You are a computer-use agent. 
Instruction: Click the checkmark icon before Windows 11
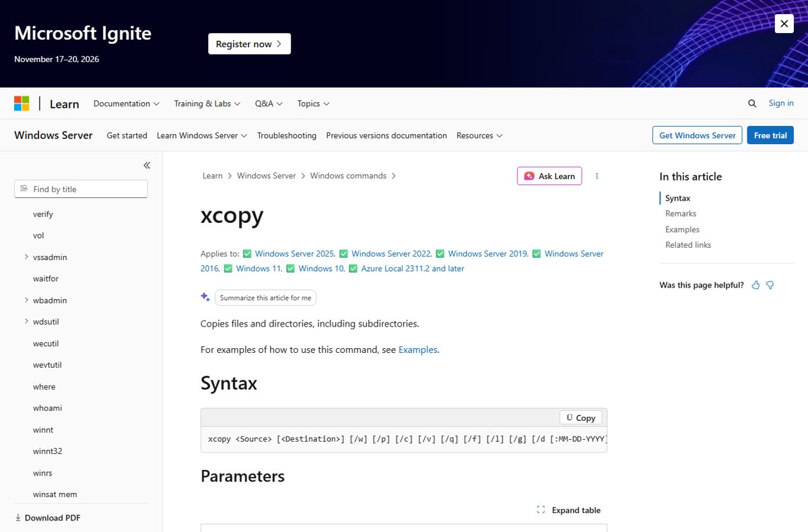pyautogui.click(x=228, y=269)
